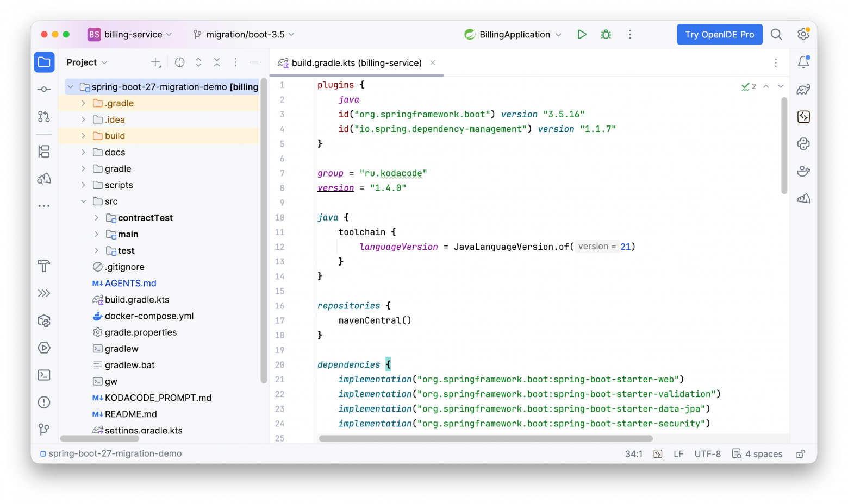
Task: Open billing-service project dropdown
Action: [x=130, y=34]
